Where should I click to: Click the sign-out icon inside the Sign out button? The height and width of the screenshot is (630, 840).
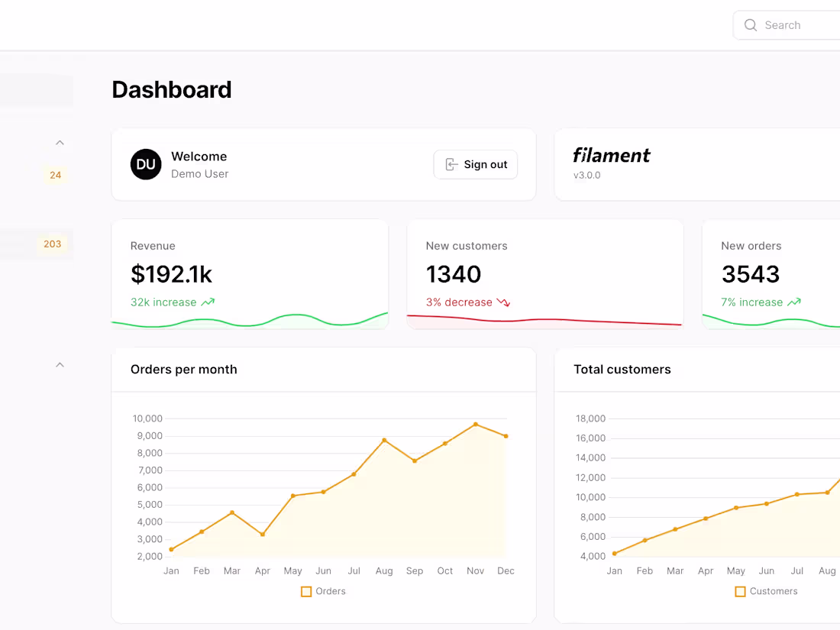[451, 164]
